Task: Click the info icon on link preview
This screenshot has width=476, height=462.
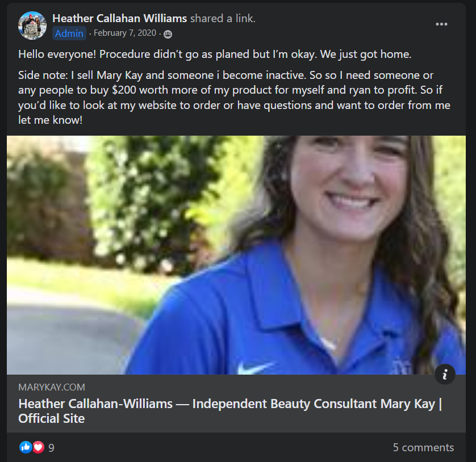Action: 445,374
